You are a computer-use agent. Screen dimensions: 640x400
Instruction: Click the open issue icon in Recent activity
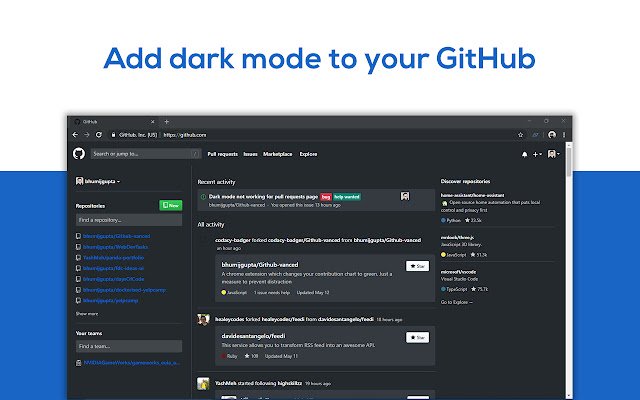pyautogui.click(x=203, y=197)
